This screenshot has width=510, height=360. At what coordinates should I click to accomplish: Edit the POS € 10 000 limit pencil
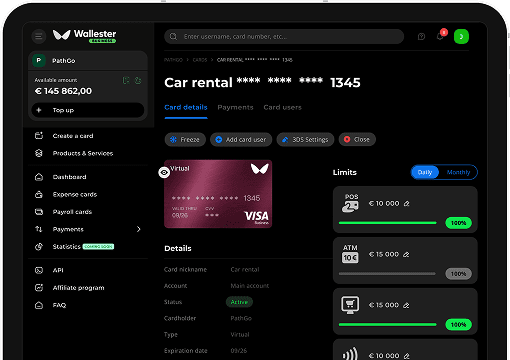tap(407, 203)
